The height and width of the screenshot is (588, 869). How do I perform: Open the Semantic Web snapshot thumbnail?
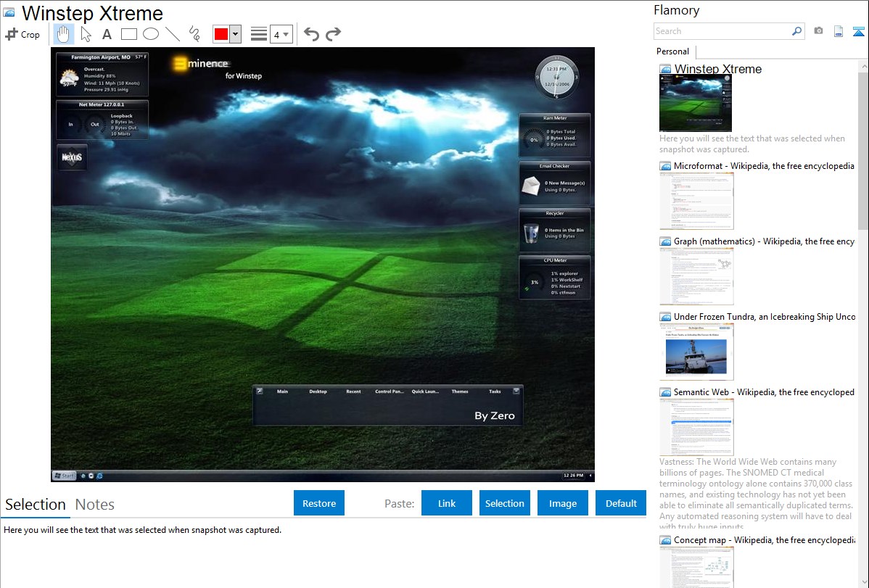[x=696, y=426]
